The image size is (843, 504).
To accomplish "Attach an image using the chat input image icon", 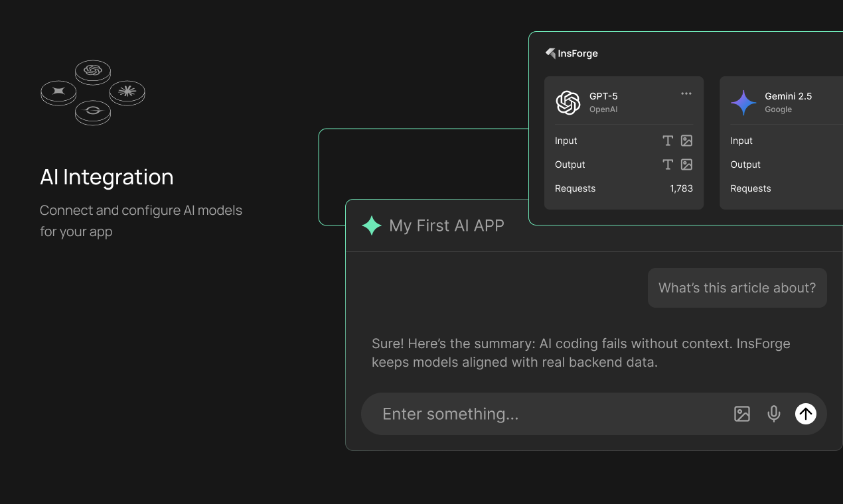I will [x=742, y=414].
